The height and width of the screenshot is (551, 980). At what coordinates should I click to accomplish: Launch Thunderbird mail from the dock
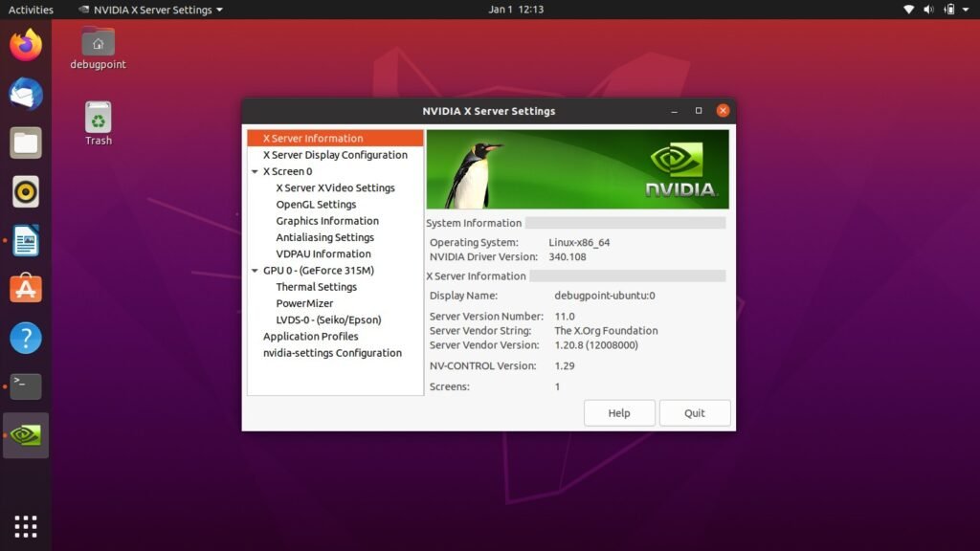point(26,94)
